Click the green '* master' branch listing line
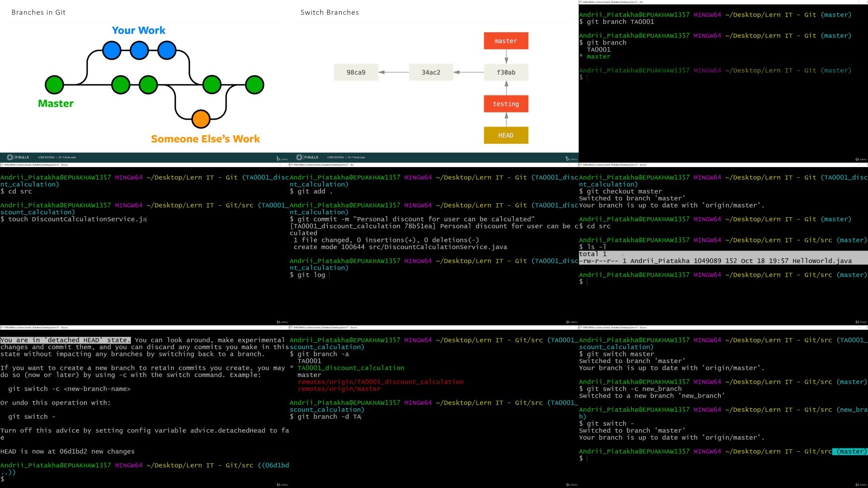This screenshot has height=488, width=868. click(595, 56)
